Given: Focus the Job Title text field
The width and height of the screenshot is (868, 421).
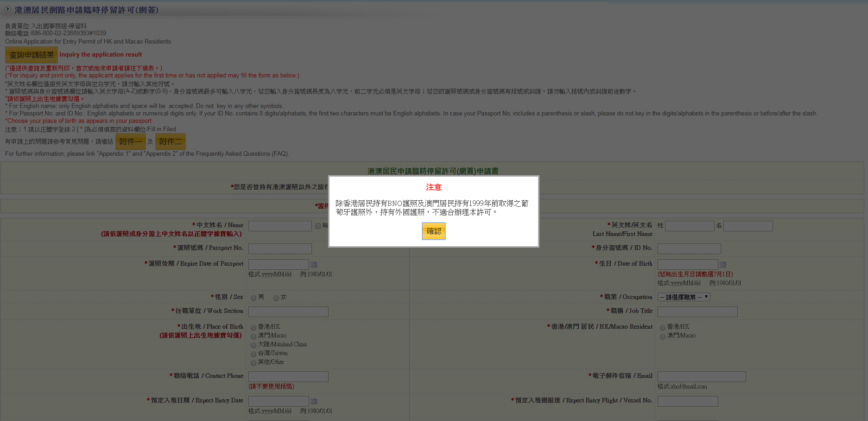Looking at the screenshot, I should (x=697, y=312).
